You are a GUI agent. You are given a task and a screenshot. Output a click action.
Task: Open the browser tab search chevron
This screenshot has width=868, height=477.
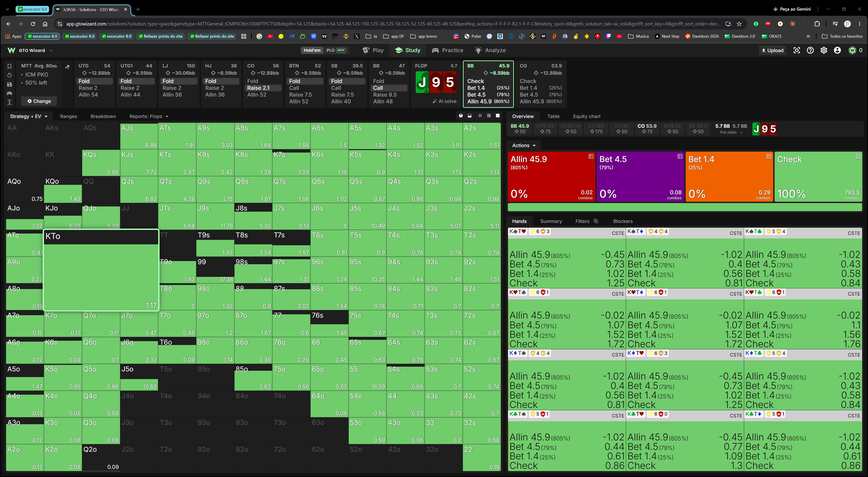point(7,9)
